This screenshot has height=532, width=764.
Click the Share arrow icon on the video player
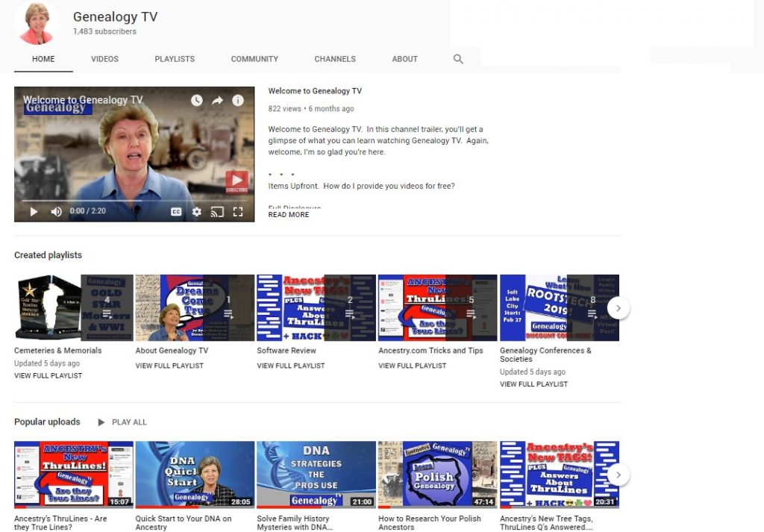click(216, 100)
